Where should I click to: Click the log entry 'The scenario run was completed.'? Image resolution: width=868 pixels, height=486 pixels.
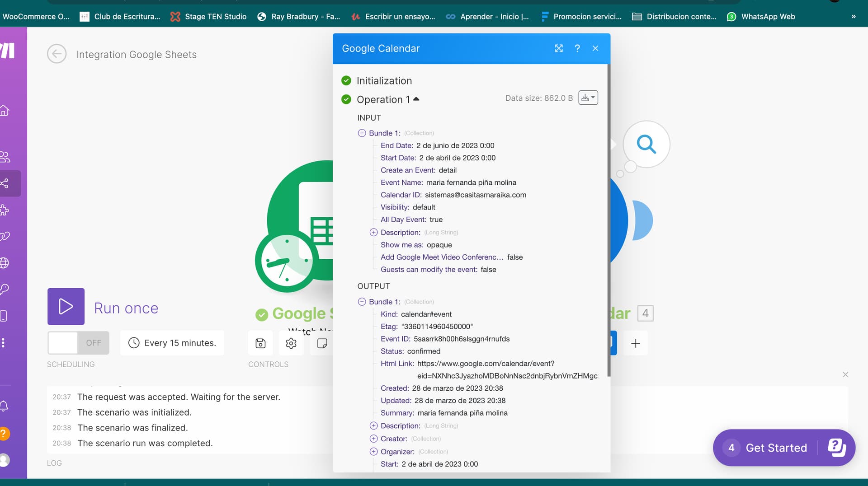click(x=145, y=443)
